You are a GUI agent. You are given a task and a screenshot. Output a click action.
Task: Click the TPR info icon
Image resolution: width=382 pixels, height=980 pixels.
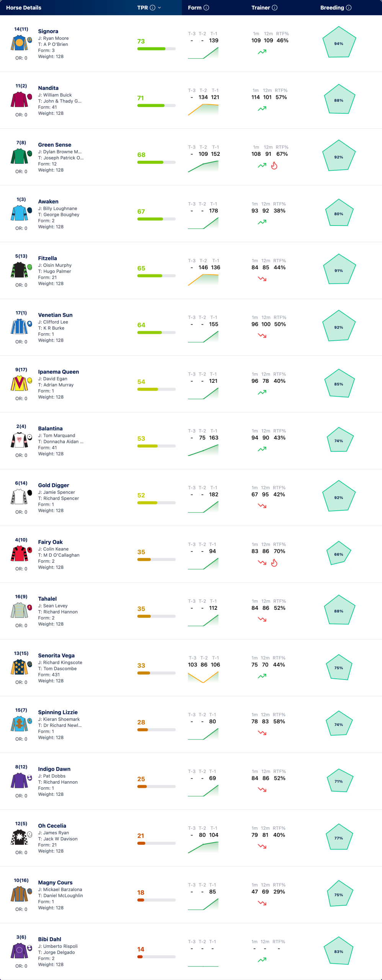click(x=152, y=8)
